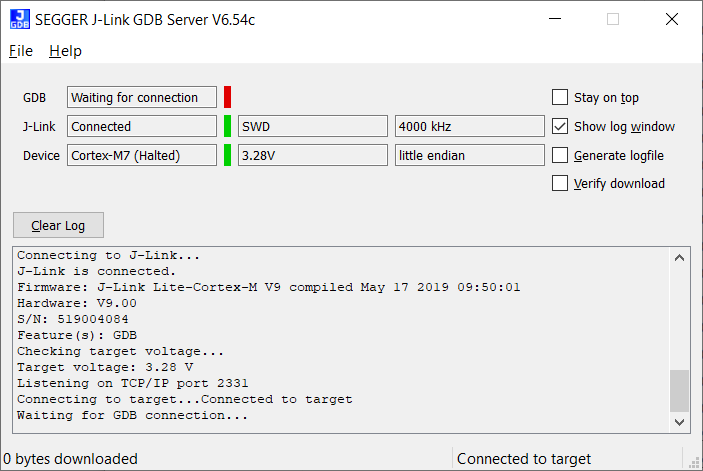Viewport: 703px width, 471px height.
Task: Click the SWD interface field
Action: [312, 127]
